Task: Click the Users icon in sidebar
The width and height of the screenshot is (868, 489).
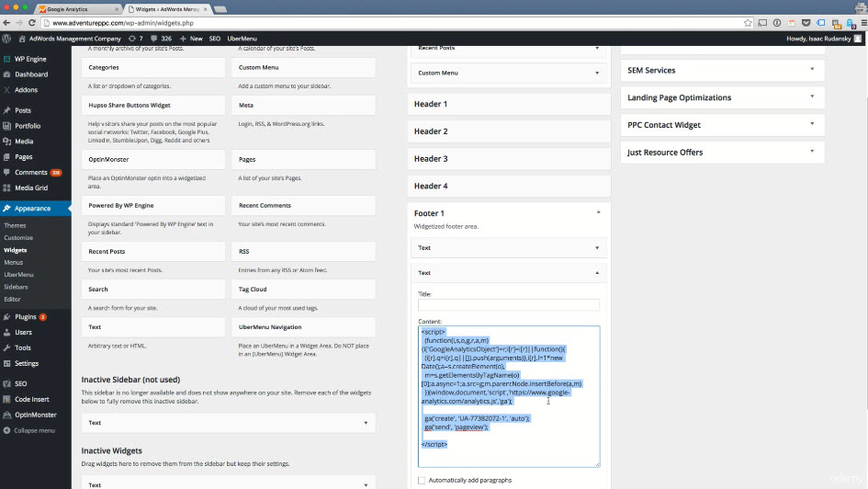Action: point(7,332)
